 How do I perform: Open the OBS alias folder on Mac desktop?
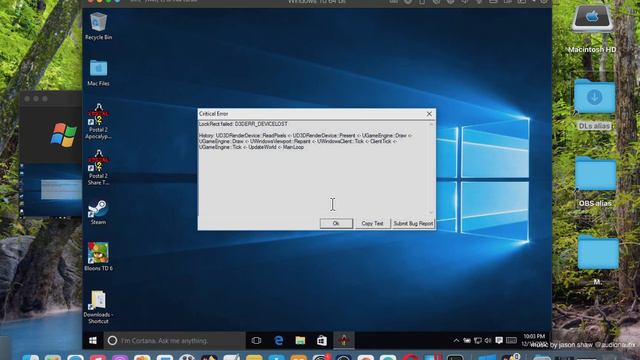point(596,182)
